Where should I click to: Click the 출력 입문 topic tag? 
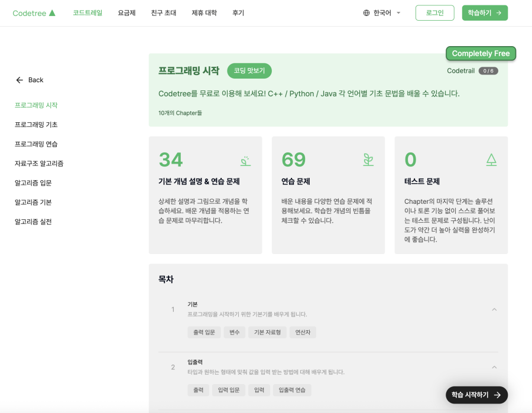(x=204, y=332)
